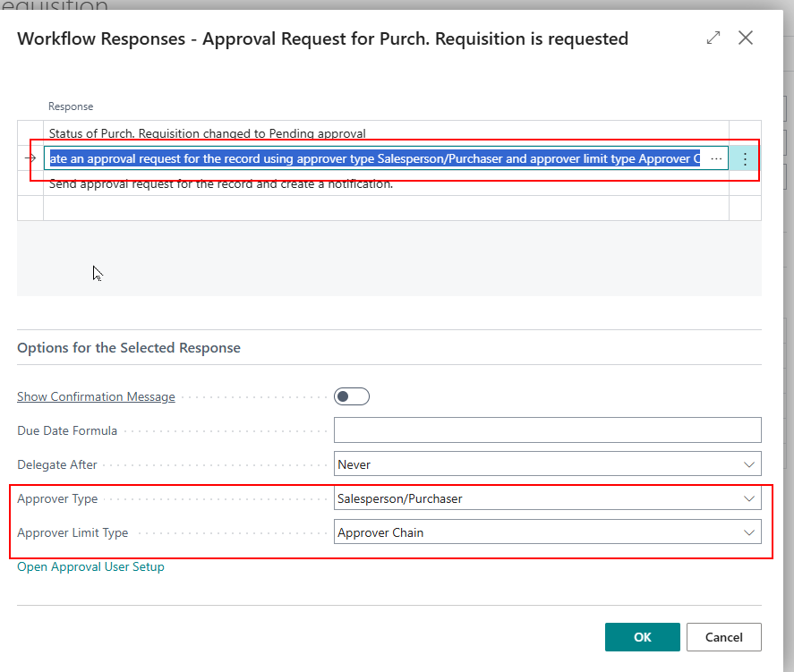Click the ellipsis assist-edit button in selected response
The image size is (794, 672).
click(716, 158)
